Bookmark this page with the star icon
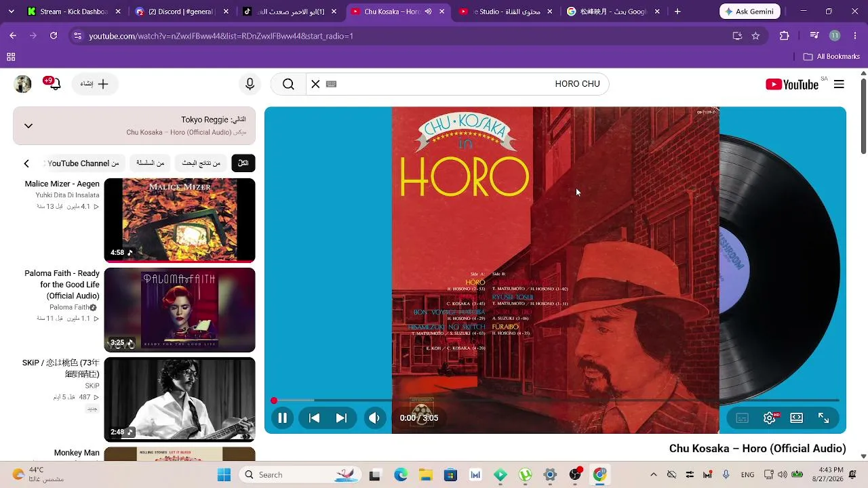This screenshot has width=868, height=488. pos(755,36)
